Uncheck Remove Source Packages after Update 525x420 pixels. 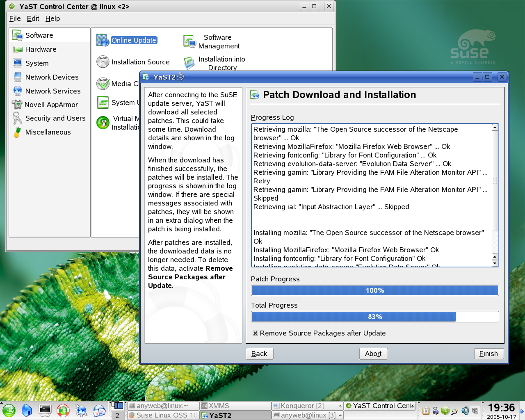(256, 333)
